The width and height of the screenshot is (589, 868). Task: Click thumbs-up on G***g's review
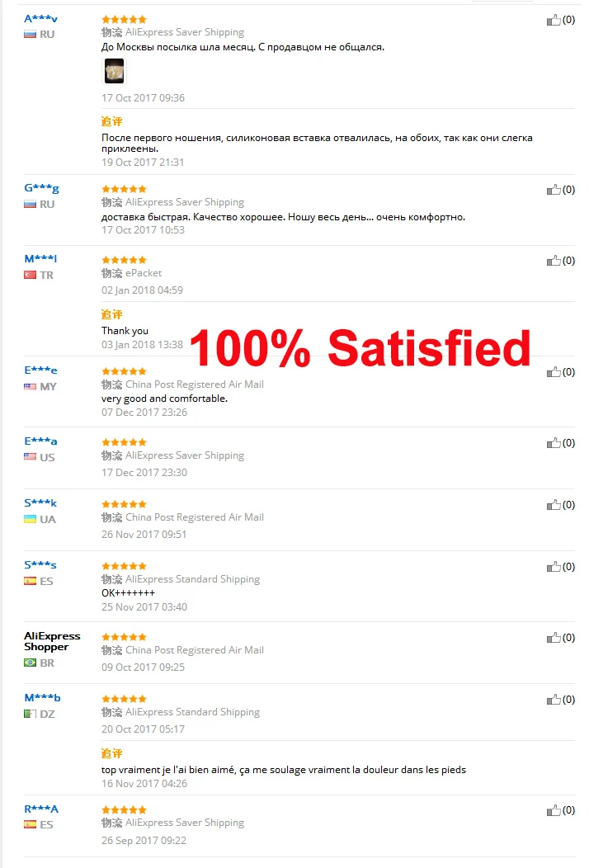pyautogui.click(x=554, y=190)
